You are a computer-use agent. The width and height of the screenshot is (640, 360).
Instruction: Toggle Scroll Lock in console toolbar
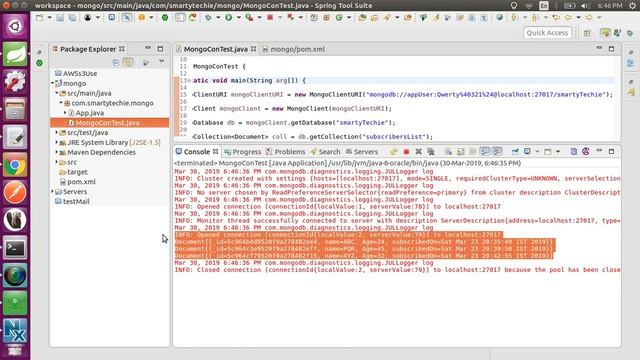(461, 152)
